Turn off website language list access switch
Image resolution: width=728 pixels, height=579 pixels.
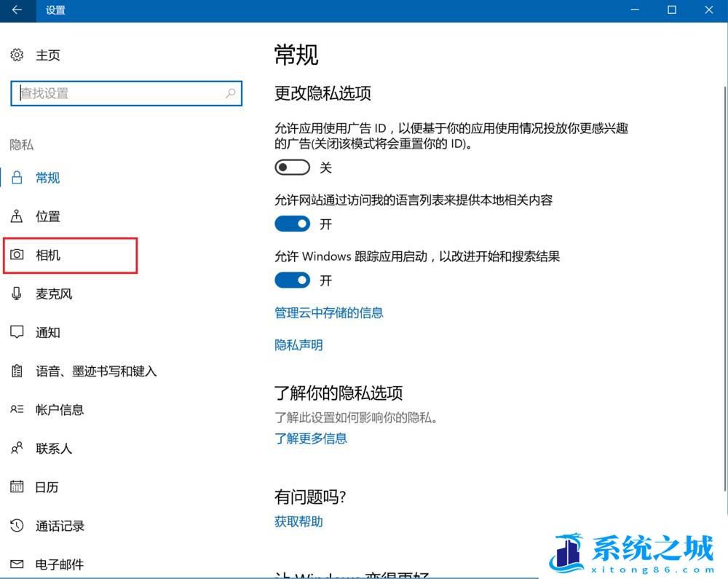[x=292, y=224]
